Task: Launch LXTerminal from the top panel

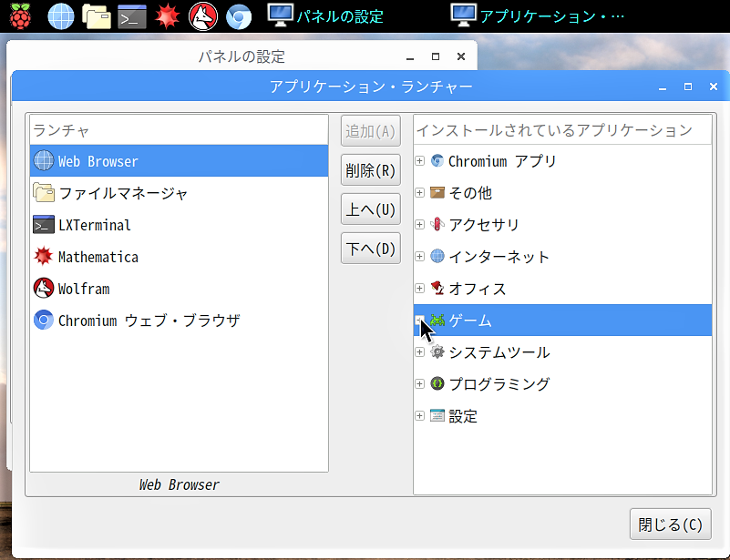Action: (132, 16)
